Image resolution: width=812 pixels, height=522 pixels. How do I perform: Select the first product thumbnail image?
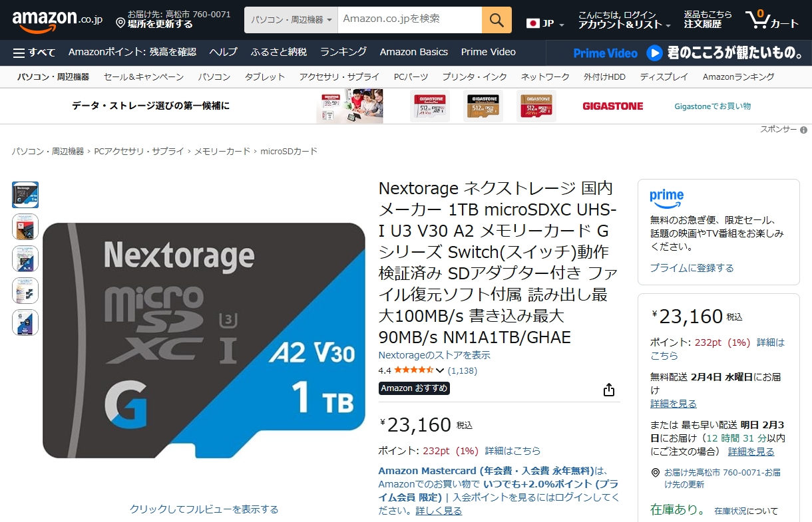[x=25, y=195]
